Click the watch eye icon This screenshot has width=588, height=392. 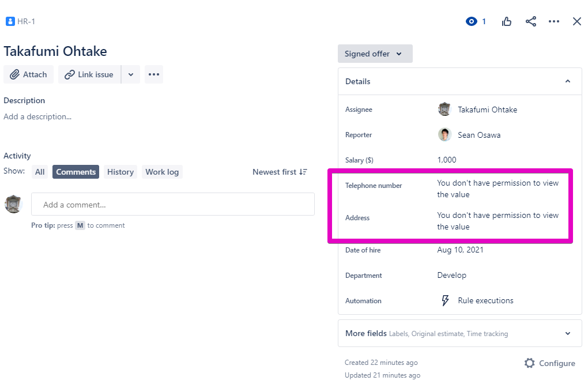point(472,22)
